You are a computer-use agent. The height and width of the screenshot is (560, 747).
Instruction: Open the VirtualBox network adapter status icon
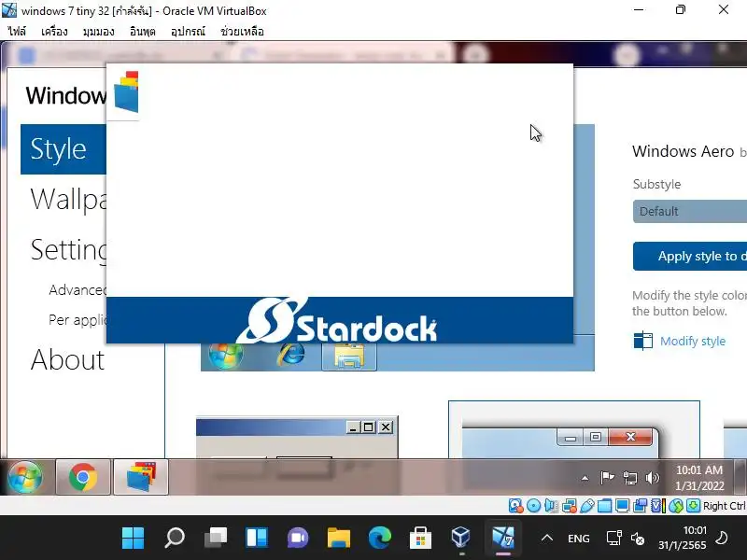570,506
